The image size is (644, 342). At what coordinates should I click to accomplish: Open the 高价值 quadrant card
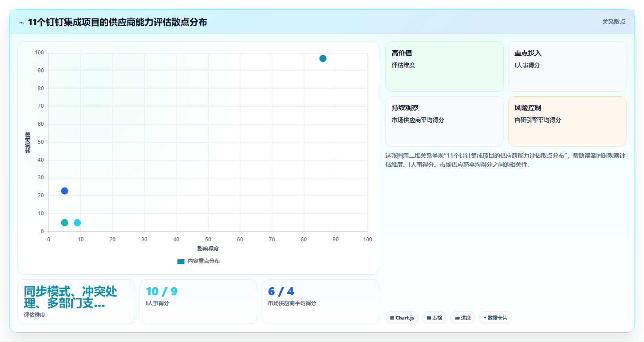(x=444, y=67)
